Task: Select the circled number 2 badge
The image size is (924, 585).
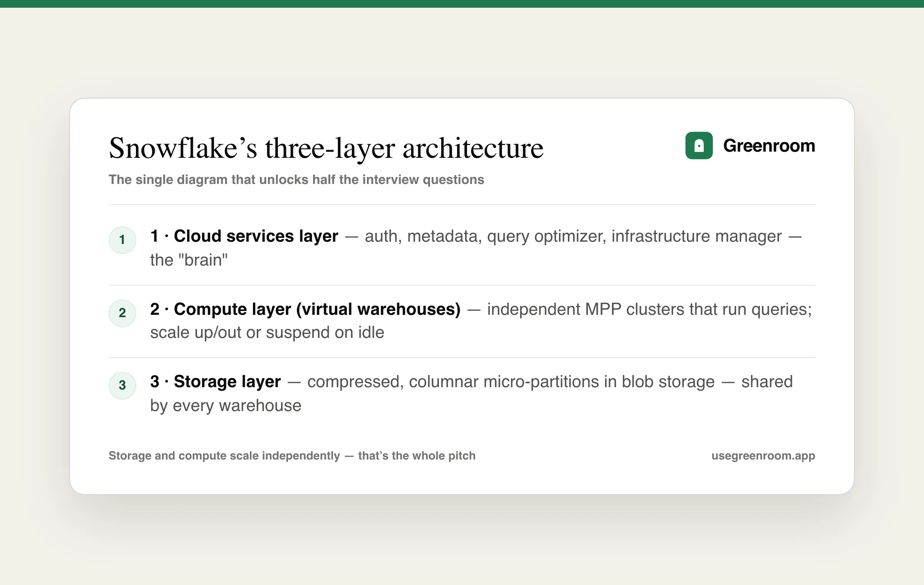Action: [122, 313]
